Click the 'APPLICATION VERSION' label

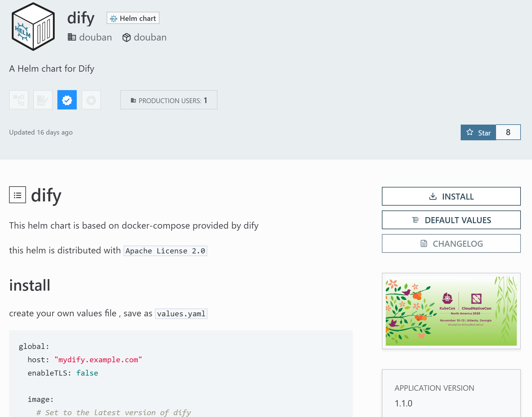point(434,388)
